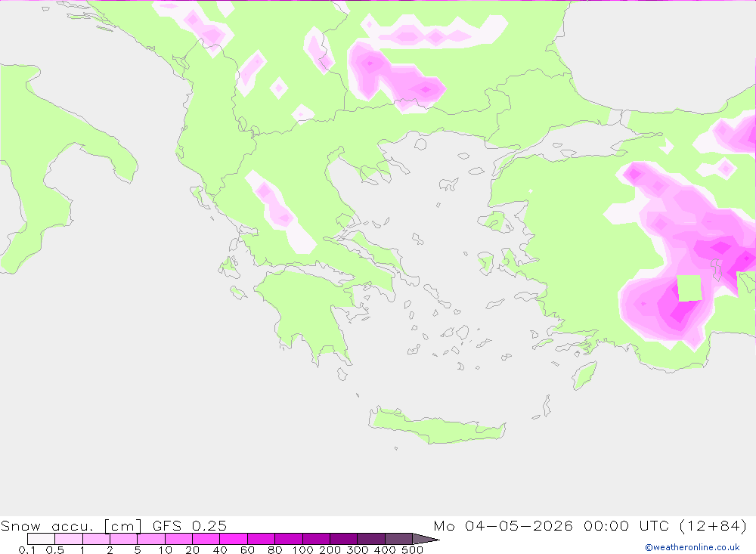Click the over-500 arrow tip of legend
Screen dimensions: 756x554
426,539
